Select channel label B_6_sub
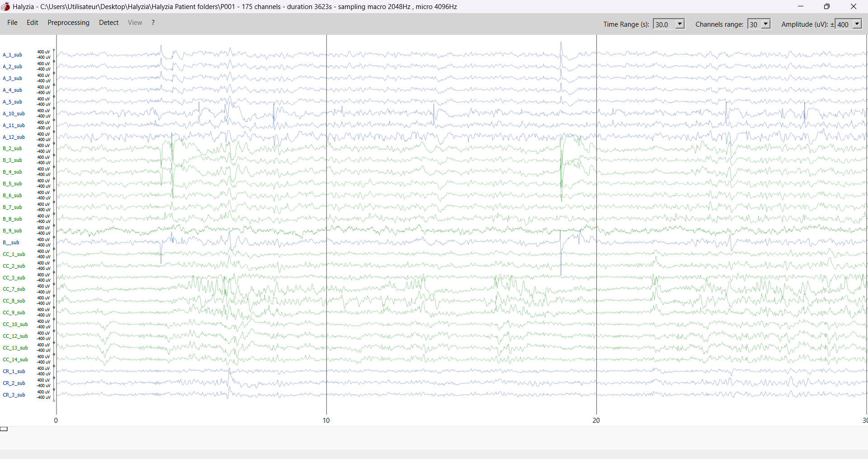 pos(12,195)
